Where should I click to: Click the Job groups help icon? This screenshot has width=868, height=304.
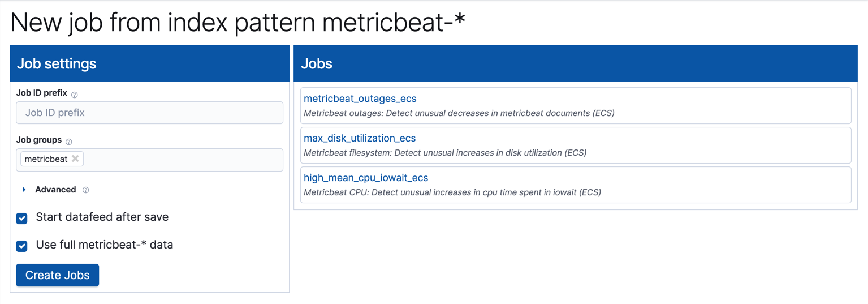pyautogui.click(x=69, y=142)
